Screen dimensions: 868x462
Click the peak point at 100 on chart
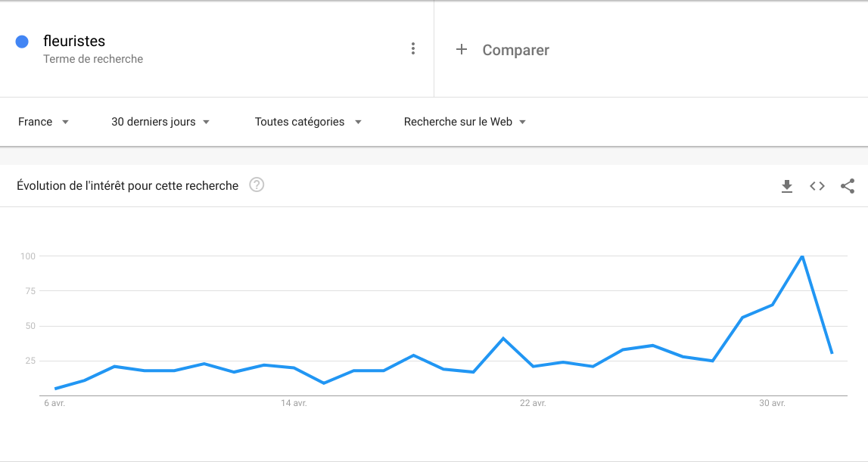(802, 256)
